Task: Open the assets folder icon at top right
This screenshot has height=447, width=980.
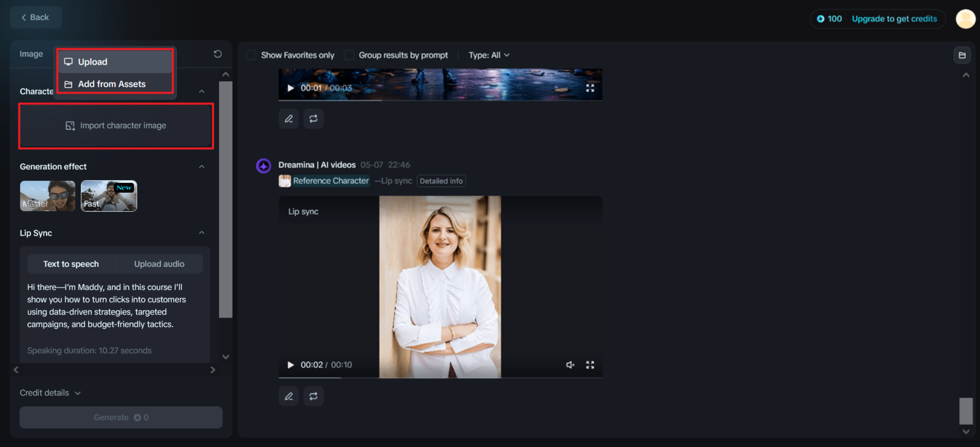Action: (962, 55)
